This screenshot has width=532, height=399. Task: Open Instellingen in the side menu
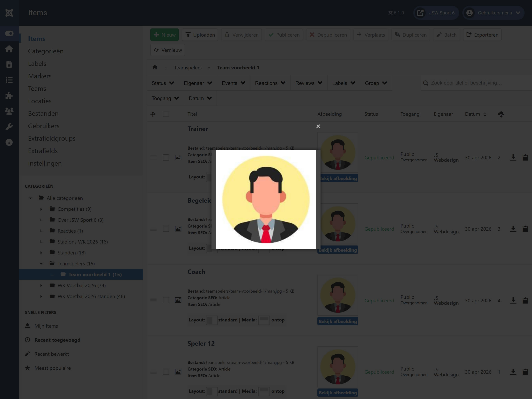(x=45, y=163)
